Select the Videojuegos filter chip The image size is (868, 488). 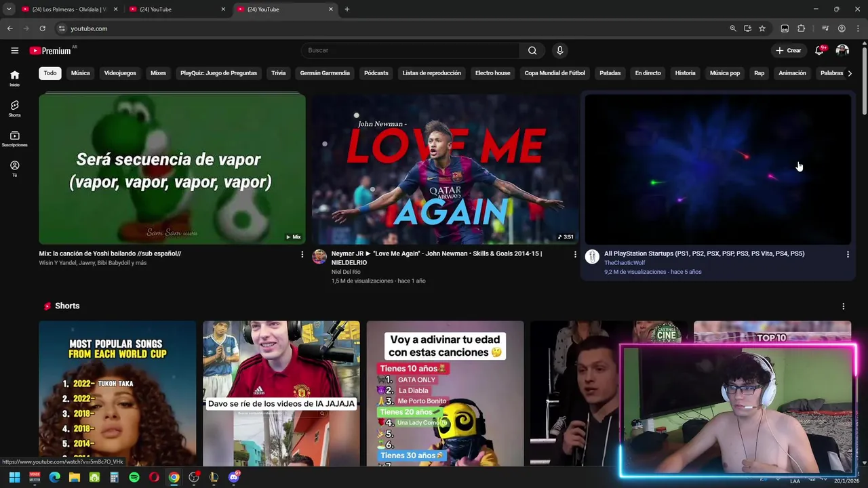(x=120, y=73)
